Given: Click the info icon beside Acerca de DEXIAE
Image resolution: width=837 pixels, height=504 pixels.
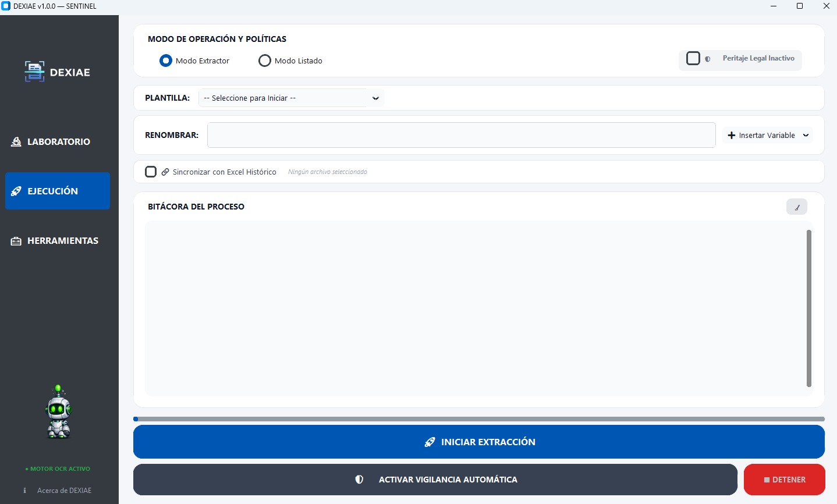Looking at the screenshot, I should [24, 491].
